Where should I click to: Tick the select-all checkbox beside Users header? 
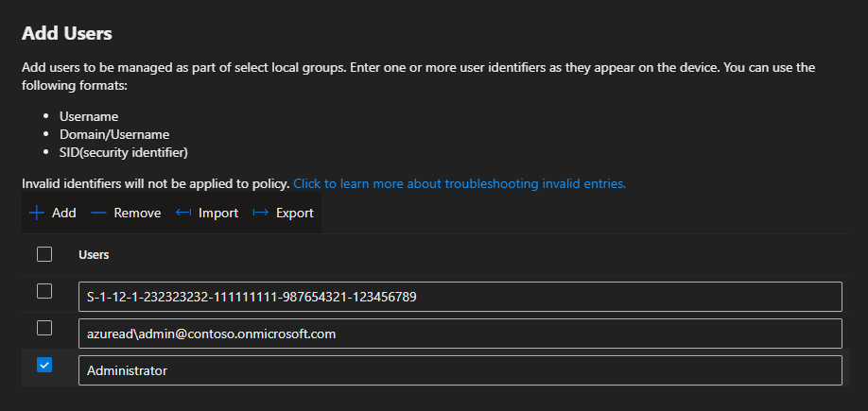coord(44,254)
